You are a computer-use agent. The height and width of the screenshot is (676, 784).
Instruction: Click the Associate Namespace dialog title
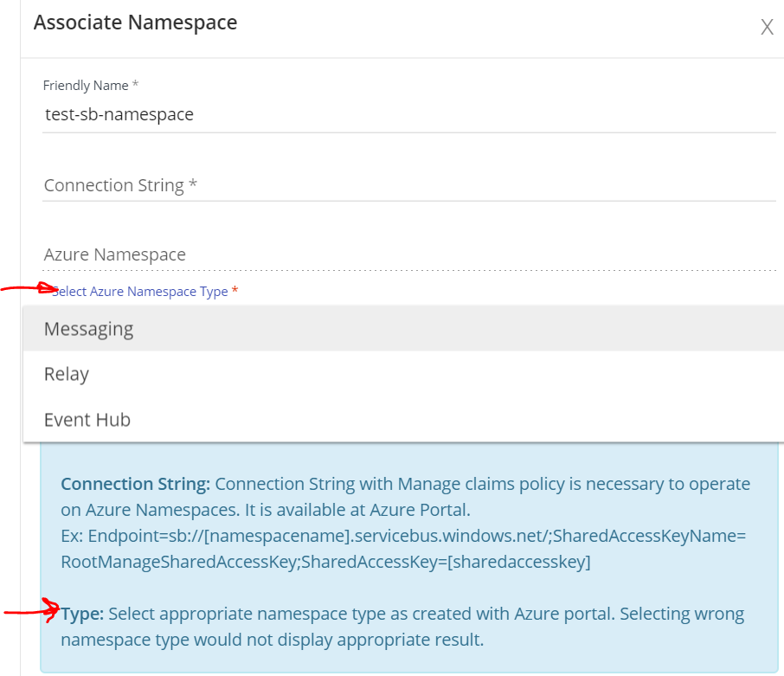135,23
